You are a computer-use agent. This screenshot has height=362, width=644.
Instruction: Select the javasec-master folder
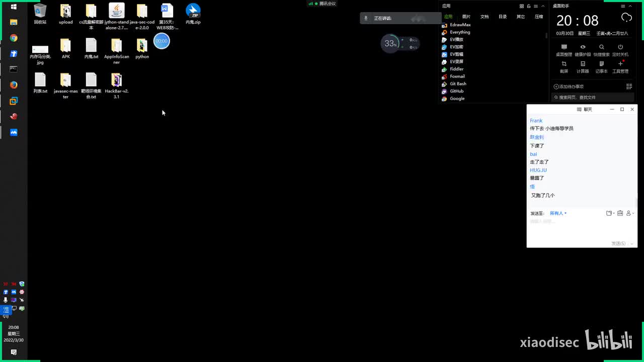pyautogui.click(x=65, y=86)
